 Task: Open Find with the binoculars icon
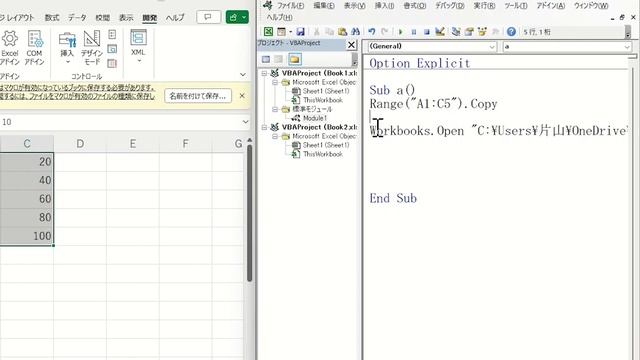coord(356,31)
